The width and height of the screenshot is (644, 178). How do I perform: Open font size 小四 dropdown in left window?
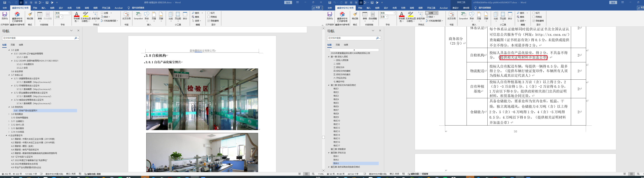click(61, 17)
